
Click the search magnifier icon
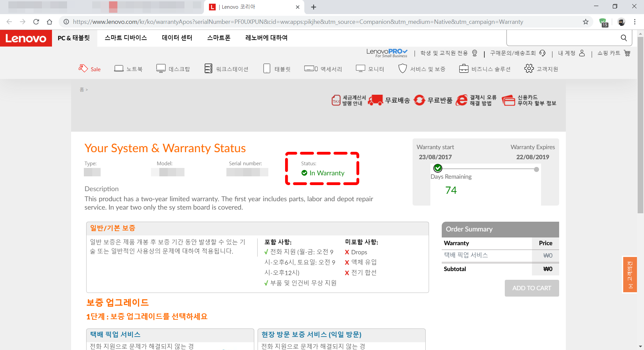(624, 38)
